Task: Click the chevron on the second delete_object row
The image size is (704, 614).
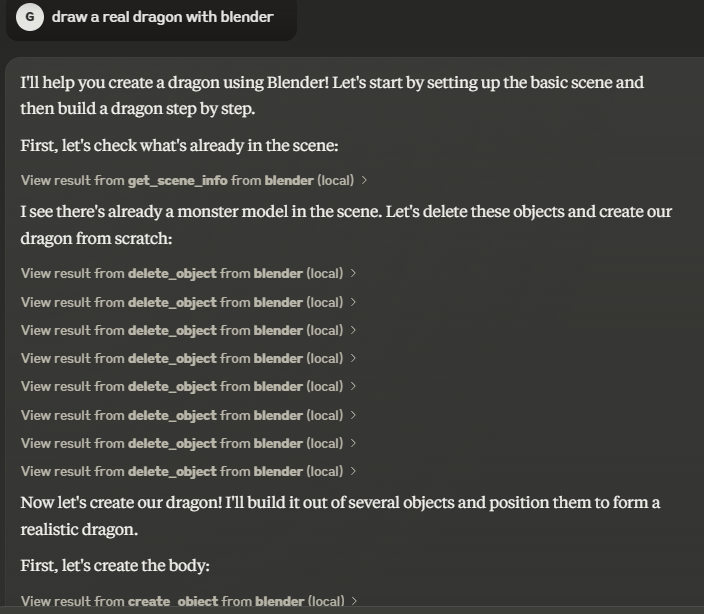Action: click(354, 302)
